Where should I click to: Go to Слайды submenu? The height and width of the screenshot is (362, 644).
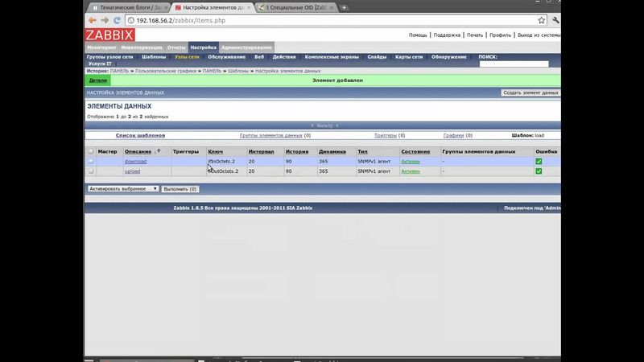pyautogui.click(x=377, y=57)
